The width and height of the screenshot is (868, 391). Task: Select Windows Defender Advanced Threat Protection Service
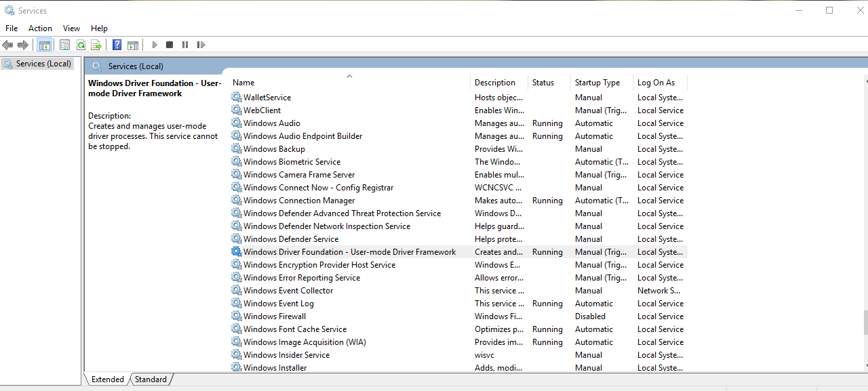pyautogui.click(x=342, y=213)
